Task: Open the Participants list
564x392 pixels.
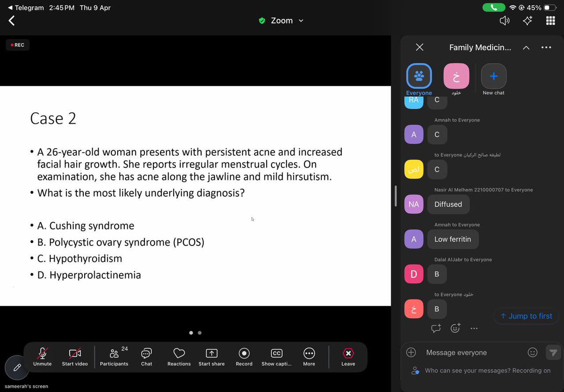Action: (114, 357)
